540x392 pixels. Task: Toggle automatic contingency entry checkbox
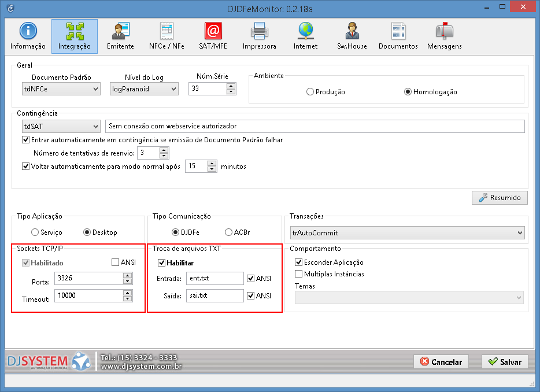[26, 140]
